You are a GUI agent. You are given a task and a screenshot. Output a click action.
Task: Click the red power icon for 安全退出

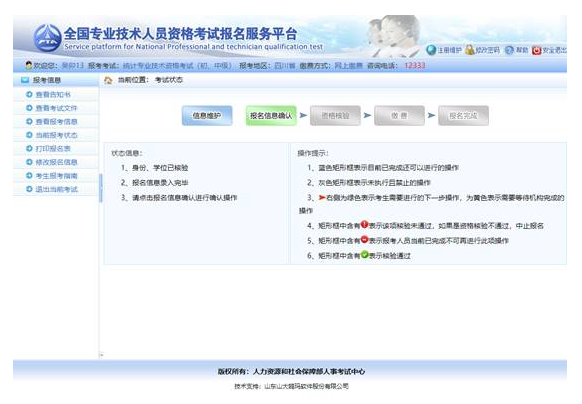point(536,50)
